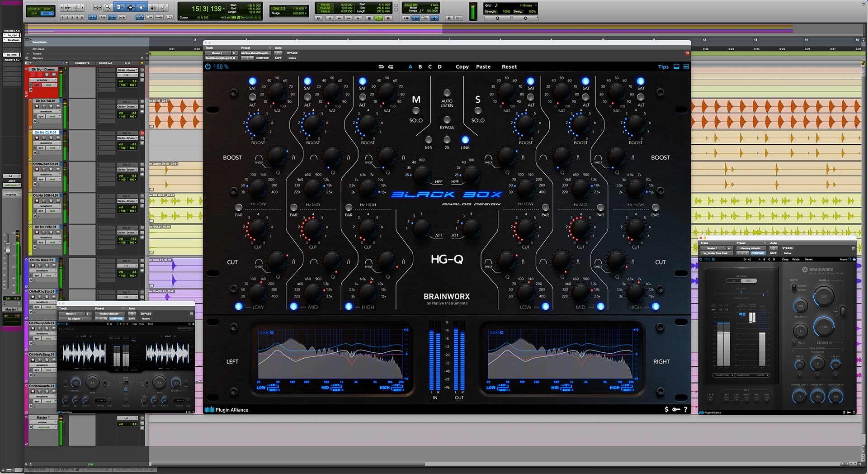
Task: Select the Scrubber speaker tool
Action: click(153, 7)
